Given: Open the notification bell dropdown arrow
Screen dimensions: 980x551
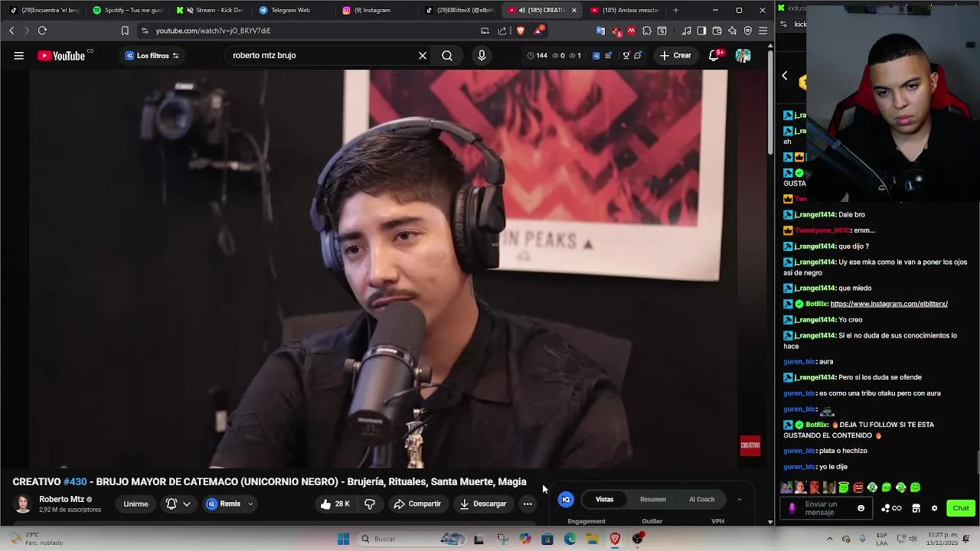Looking at the screenshot, I should tap(186, 504).
